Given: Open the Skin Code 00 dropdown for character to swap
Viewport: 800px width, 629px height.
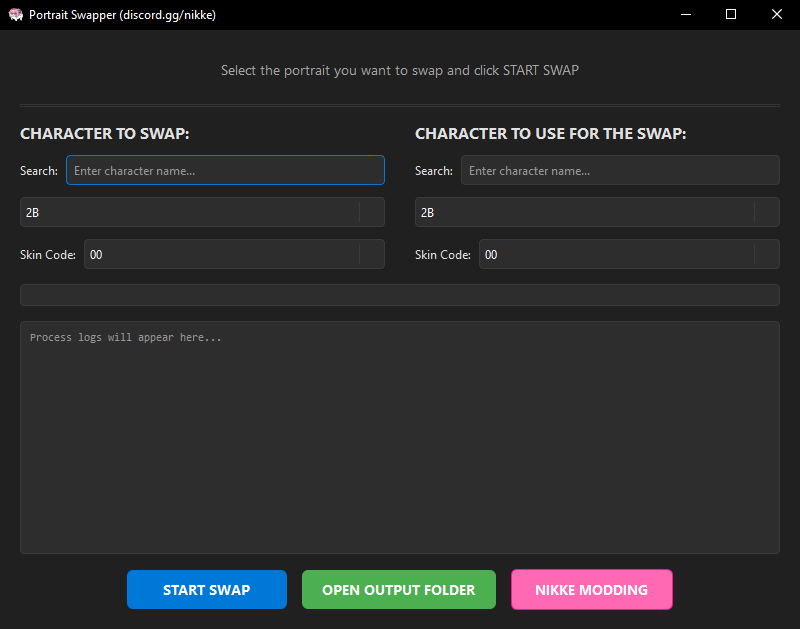Looking at the screenshot, I should pos(220,254).
